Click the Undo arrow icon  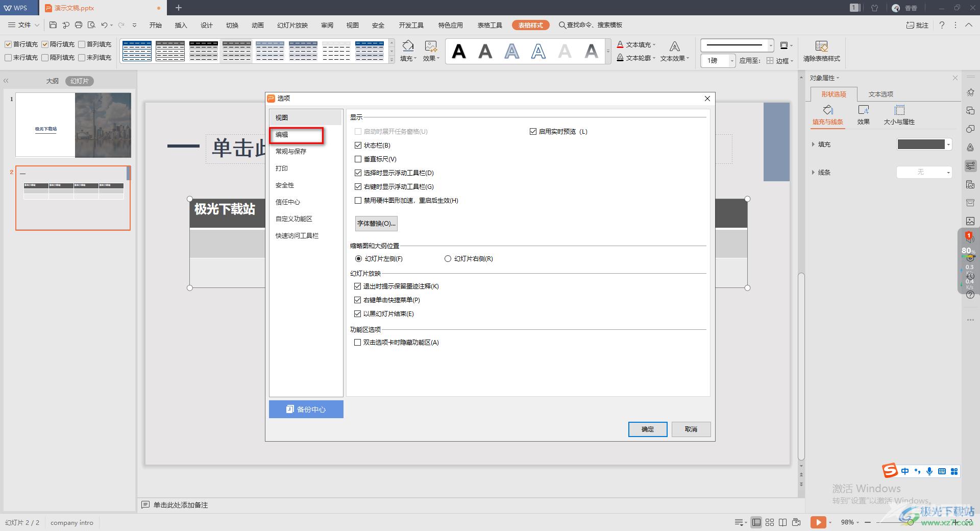105,25
